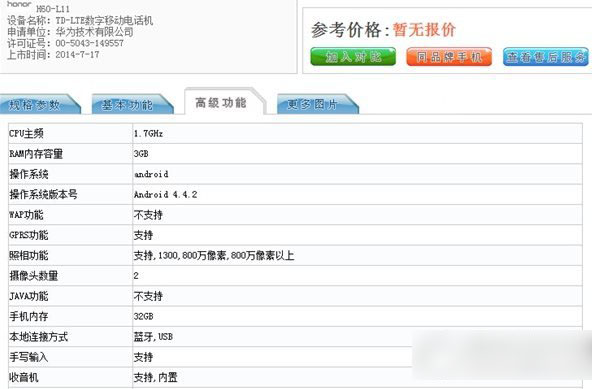Click the 本地连接方式 row label
The width and height of the screenshot is (592, 389).
39,337
